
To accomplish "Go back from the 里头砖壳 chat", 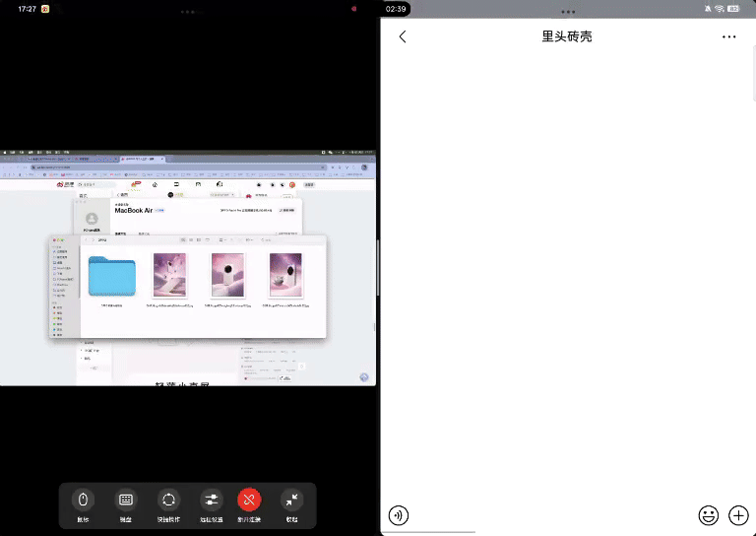I will coord(403,36).
